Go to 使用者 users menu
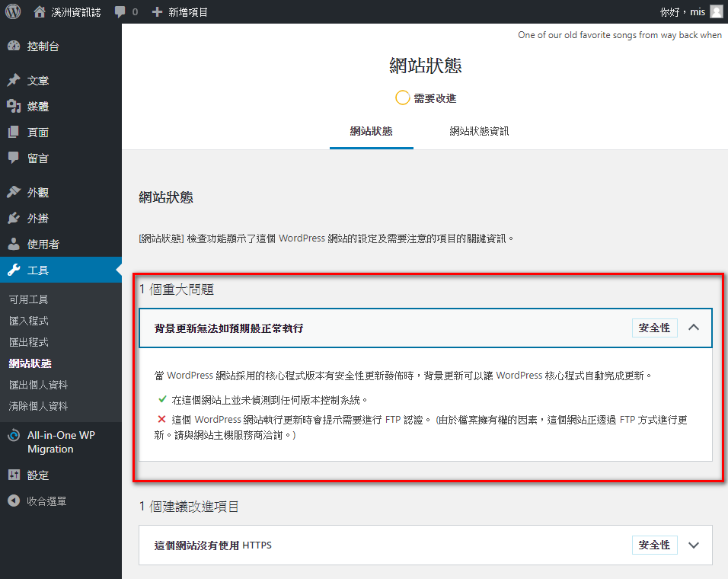The height and width of the screenshot is (579, 728). (43, 245)
